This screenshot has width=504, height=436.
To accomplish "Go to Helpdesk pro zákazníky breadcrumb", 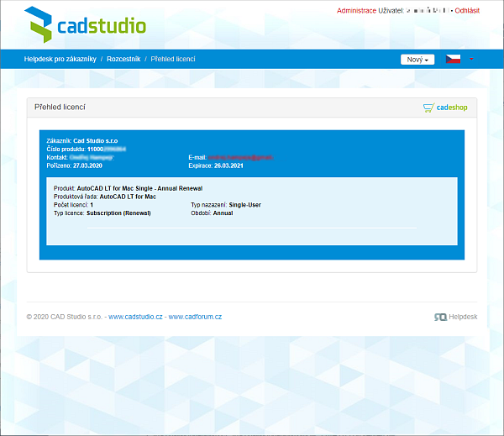I will point(60,60).
